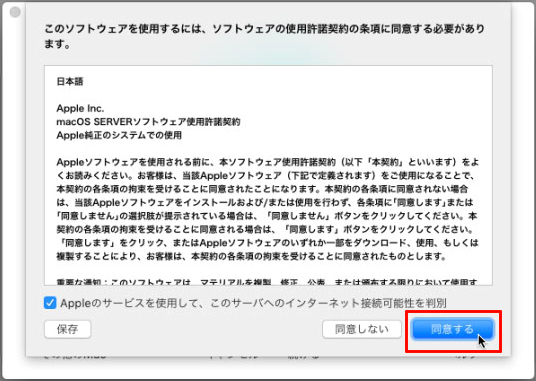Click the Apple Inc. line in license
Screen dimensions: 536x381
pyautogui.click(x=80, y=109)
